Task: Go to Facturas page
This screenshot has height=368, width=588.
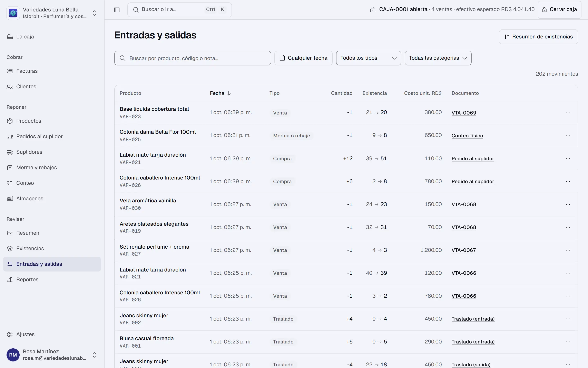Action: pos(52,71)
